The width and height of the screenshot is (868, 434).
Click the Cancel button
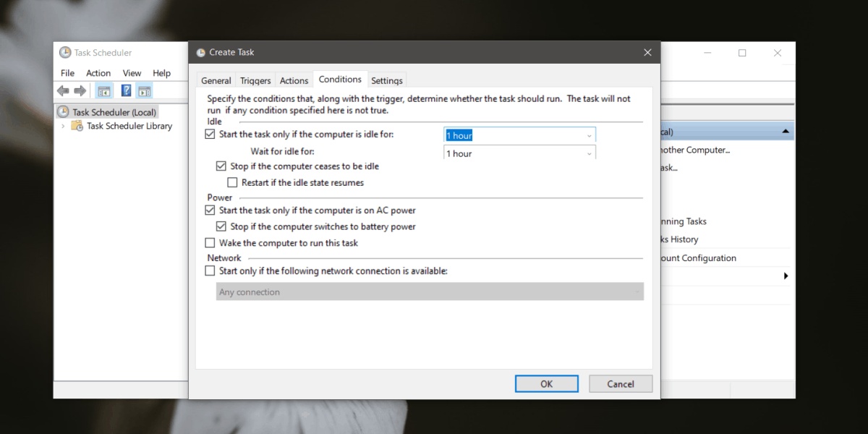coord(621,384)
